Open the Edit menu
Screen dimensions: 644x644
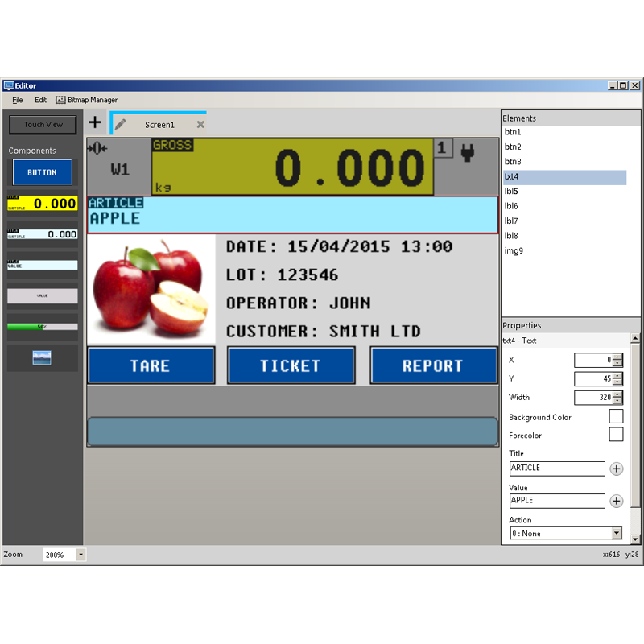[x=40, y=100]
